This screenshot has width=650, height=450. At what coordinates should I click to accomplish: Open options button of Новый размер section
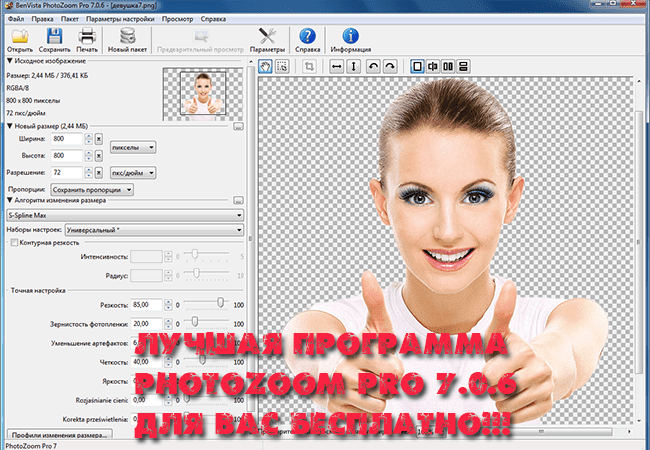(x=238, y=126)
